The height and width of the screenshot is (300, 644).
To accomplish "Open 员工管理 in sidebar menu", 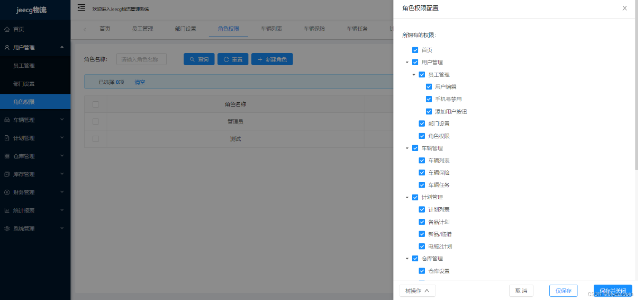I will [x=24, y=66].
